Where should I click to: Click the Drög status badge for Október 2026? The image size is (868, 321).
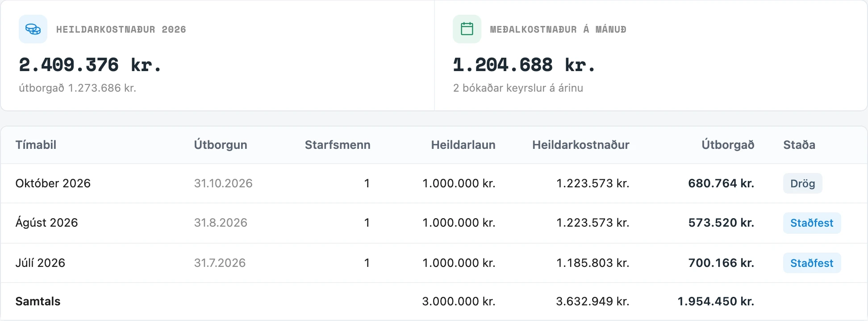pyautogui.click(x=802, y=183)
